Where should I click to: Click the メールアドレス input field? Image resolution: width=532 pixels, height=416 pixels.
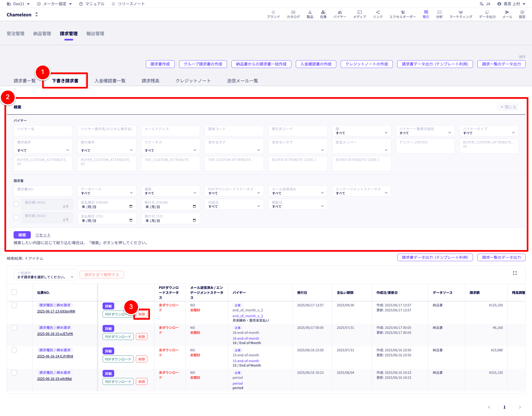pos(170,131)
